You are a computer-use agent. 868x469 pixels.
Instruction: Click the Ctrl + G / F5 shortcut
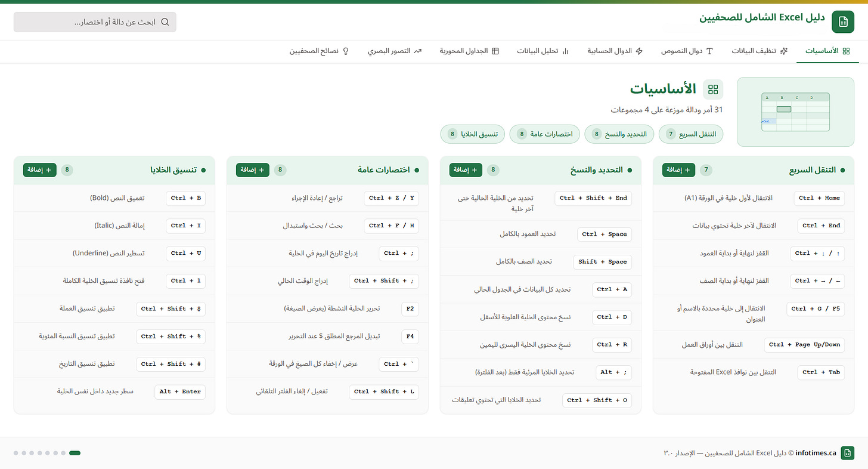click(816, 308)
